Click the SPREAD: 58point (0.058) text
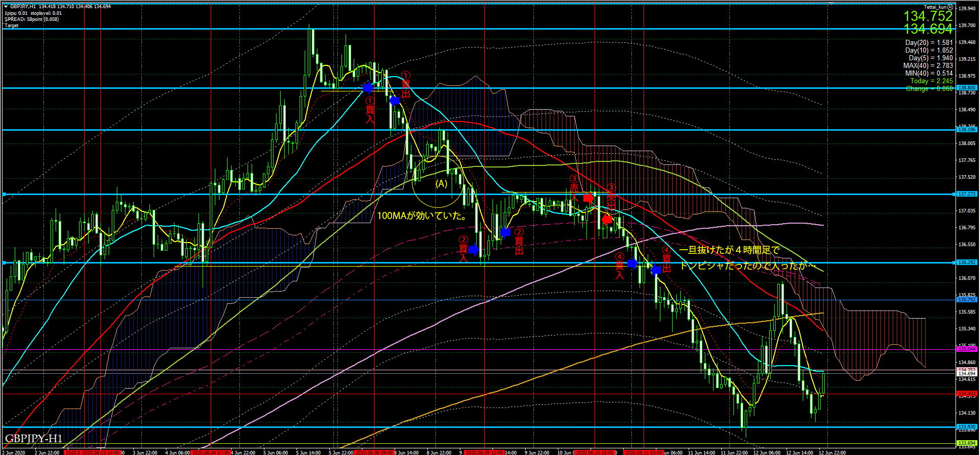Image resolution: width=980 pixels, height=455 pixels. [x=32, y=19]
